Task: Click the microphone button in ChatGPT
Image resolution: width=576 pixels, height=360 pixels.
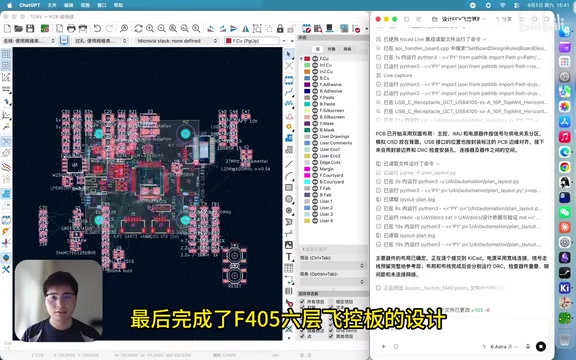Action: click(528, 346)
